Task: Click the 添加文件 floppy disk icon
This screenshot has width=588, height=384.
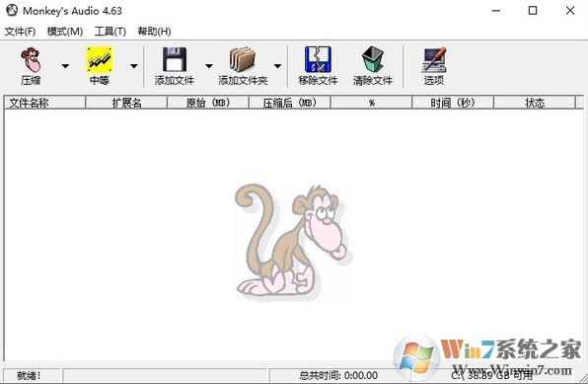Action: tap(175, 59)
